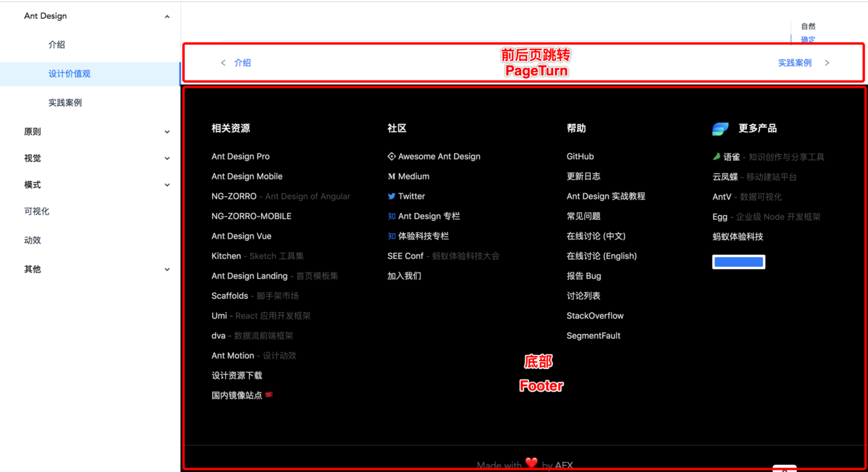868x472 pixels.
Task: Open the dva 数据流前端框架 link
Action: click(252, 335)
